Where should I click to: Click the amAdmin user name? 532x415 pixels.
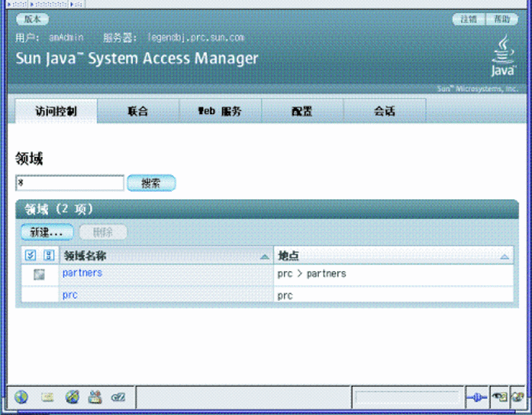pyautogui.click(x=66, y=37)
